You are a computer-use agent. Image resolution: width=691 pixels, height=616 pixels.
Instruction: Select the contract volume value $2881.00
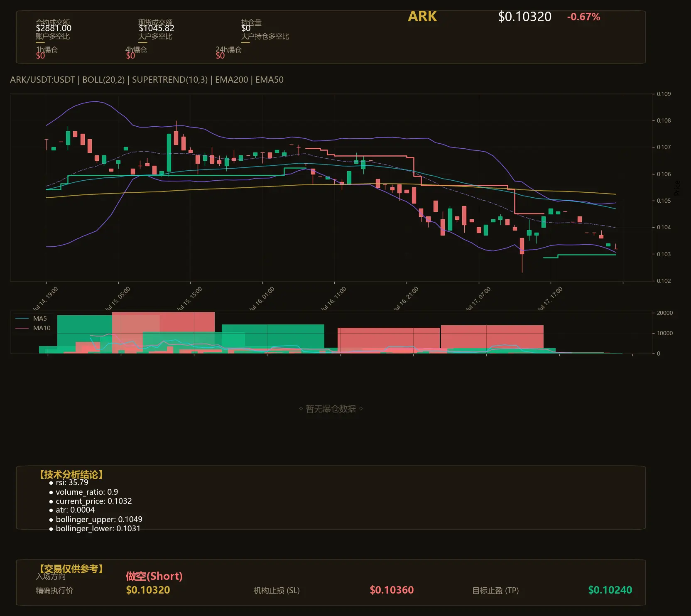click(x=54, y=28)
